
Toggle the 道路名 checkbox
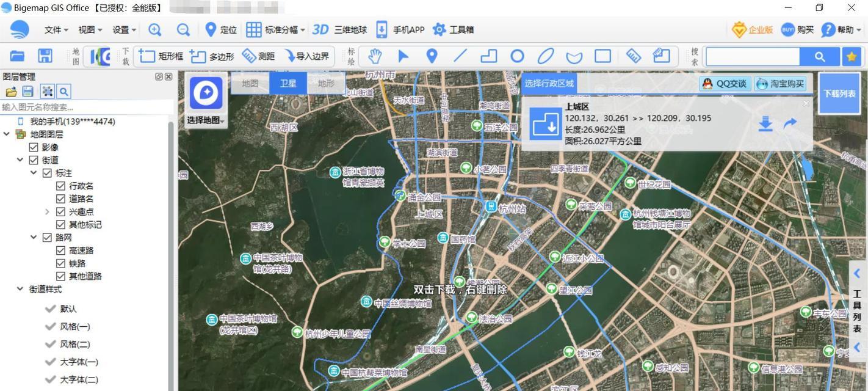(60, 199)
